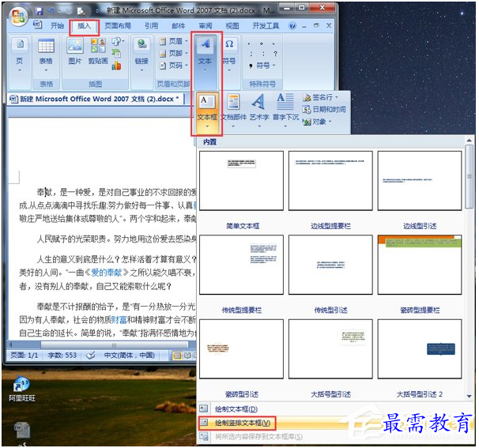
Task: Switch to the Home (开始) tab
Action: tap(58, 25)
